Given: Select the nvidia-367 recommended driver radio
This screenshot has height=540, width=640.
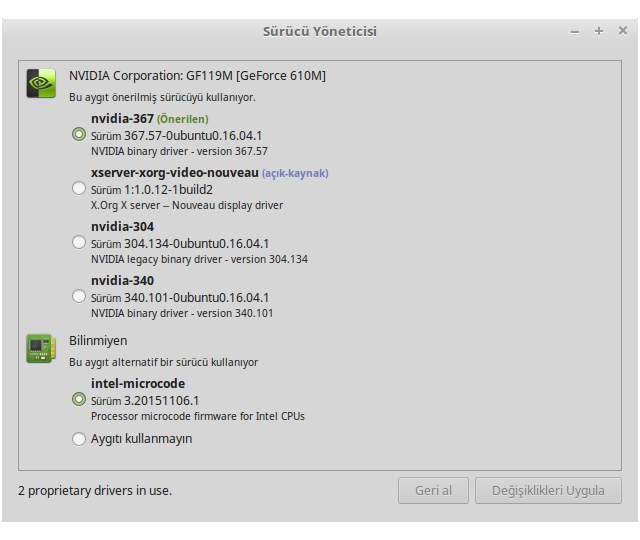Looking at the screenshot, I should pos(79,135).
